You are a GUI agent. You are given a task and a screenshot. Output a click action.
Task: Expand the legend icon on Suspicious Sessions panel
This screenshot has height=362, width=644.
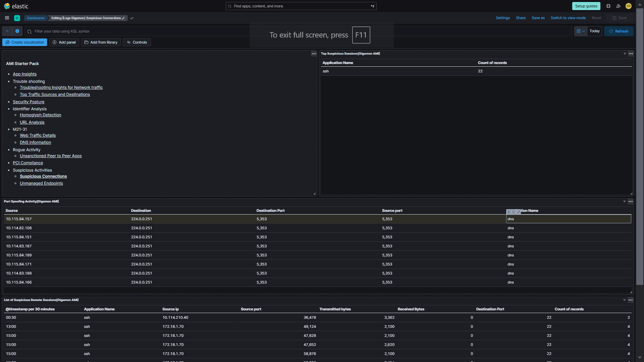(624, 54)
